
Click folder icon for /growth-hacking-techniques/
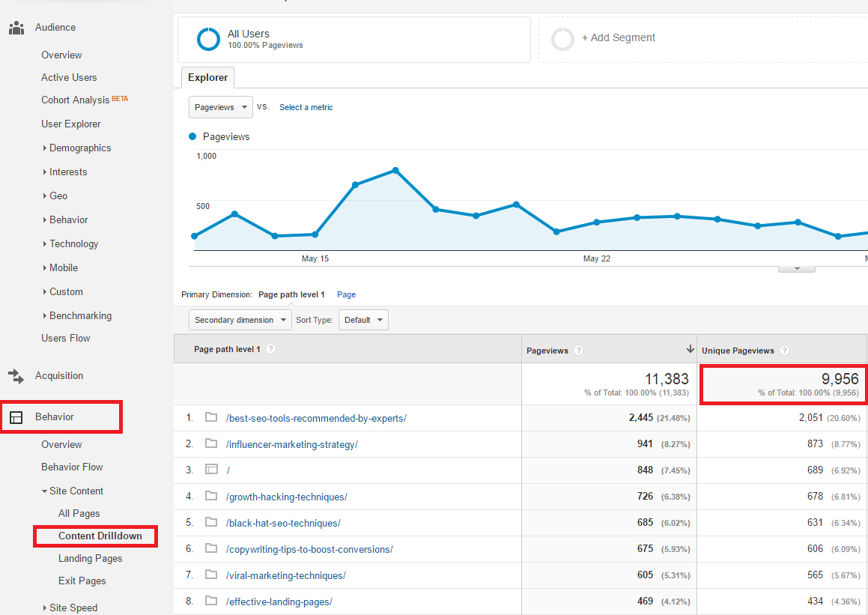coord(211,496)
